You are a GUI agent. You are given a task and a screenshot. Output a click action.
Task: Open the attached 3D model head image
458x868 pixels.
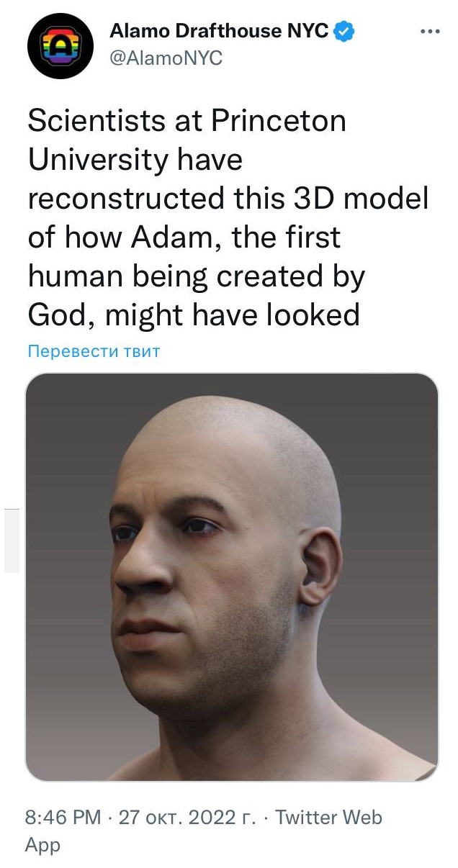tap(232, 577)
